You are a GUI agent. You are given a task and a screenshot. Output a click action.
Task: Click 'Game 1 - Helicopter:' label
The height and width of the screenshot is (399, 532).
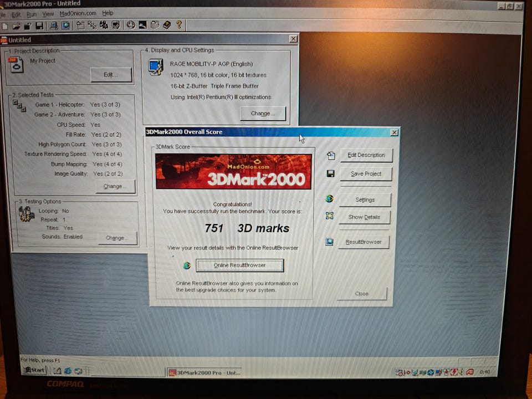60,105
